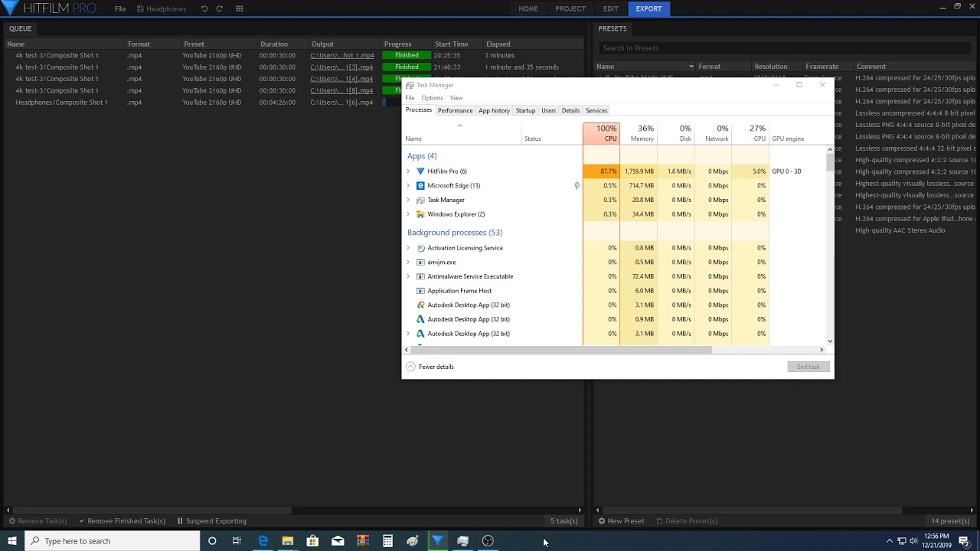The height and width of the screenshot is (551, 980).
Task: Switch to the EDIT tab
Action: tap(611, 8)
